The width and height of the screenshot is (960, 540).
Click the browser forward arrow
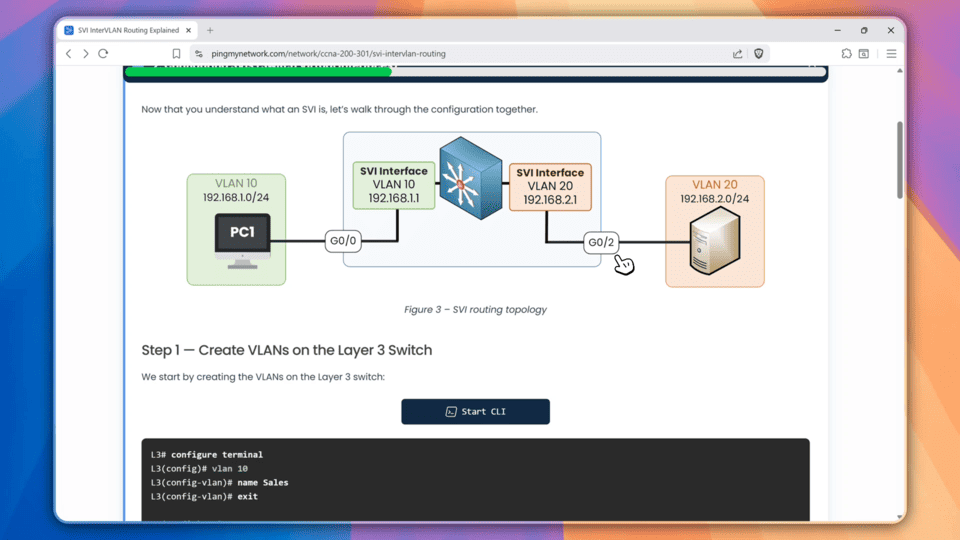pyautogui.click(x=86, y=54)
